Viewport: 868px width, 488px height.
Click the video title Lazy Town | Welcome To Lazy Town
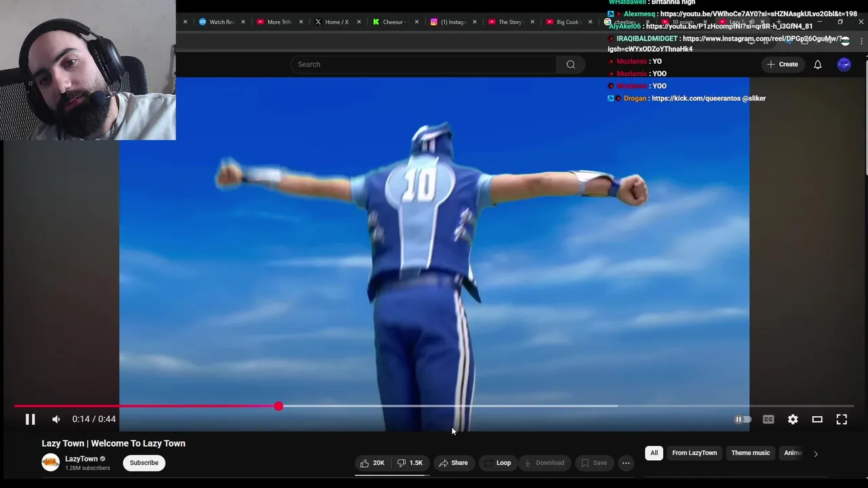coord(113,443)
